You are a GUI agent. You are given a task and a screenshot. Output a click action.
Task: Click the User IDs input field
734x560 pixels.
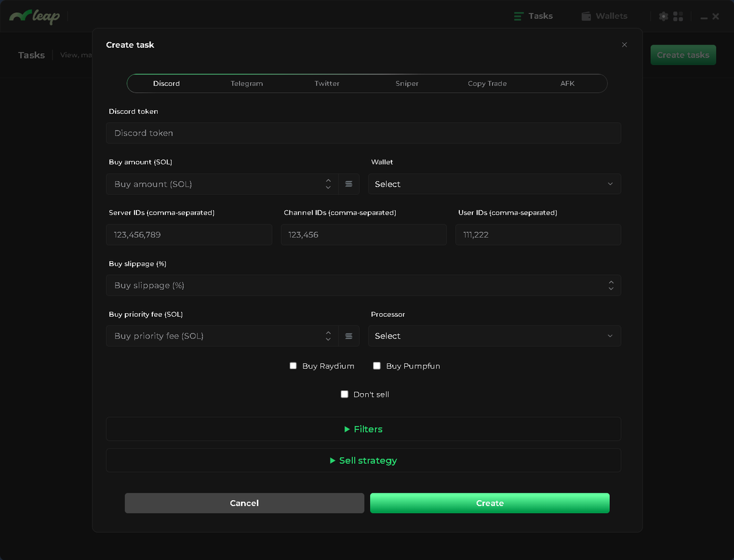pos(538,235)
